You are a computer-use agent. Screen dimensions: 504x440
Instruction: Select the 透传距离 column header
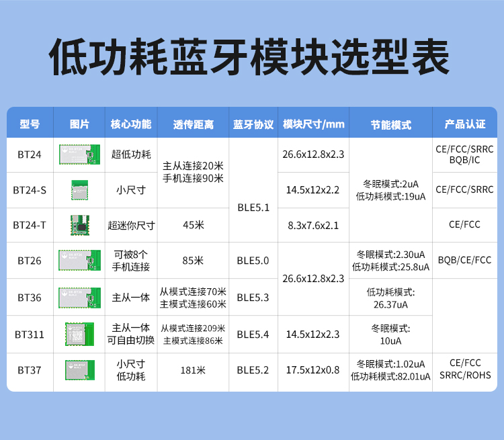pos(193,125)
